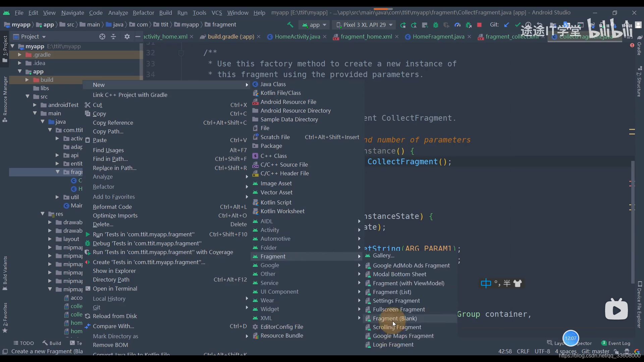Viewport: 644px width, 362px height.
Task: Click the collapse all icon in Project panel
Action: (x=113, y=37)
